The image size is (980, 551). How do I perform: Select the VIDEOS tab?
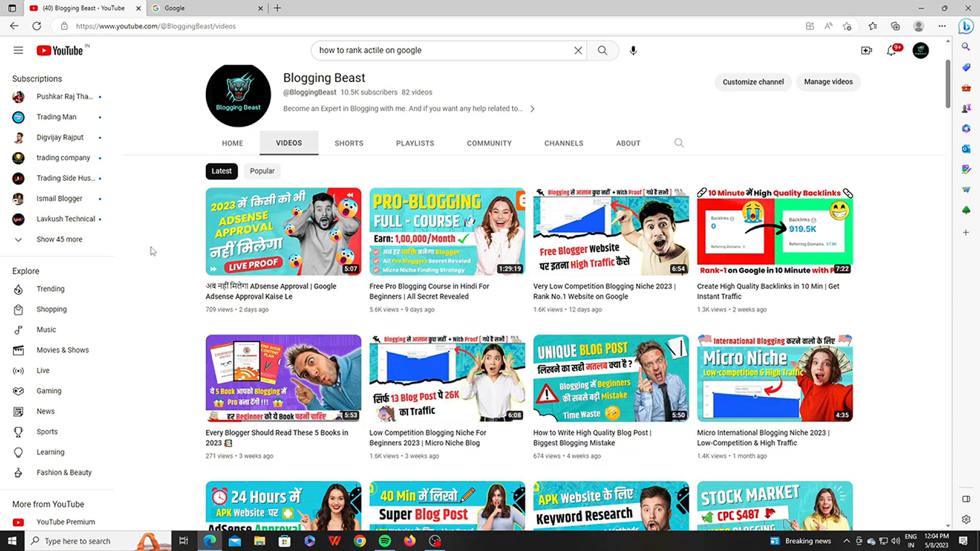[x=289, y=143]
